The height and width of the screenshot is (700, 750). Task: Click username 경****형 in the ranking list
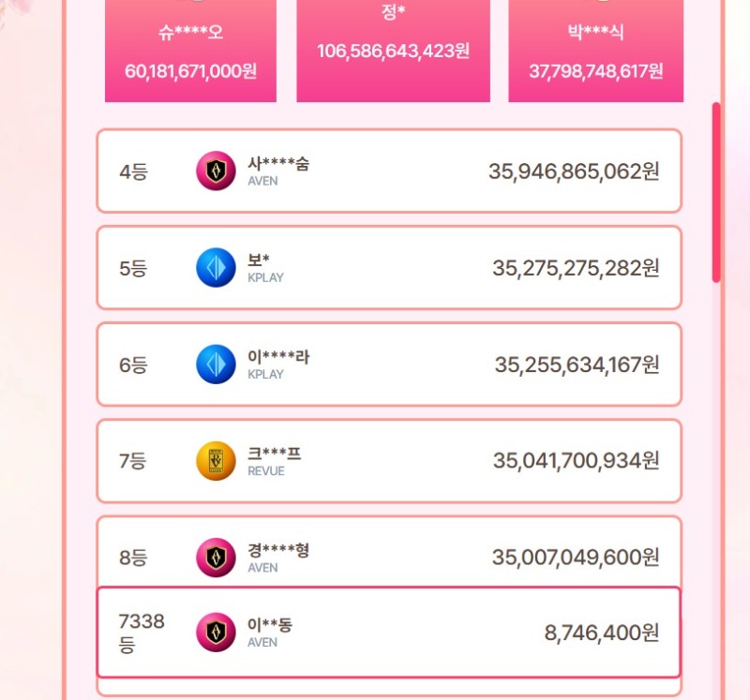pyautogui.click(x=278, y=550)
